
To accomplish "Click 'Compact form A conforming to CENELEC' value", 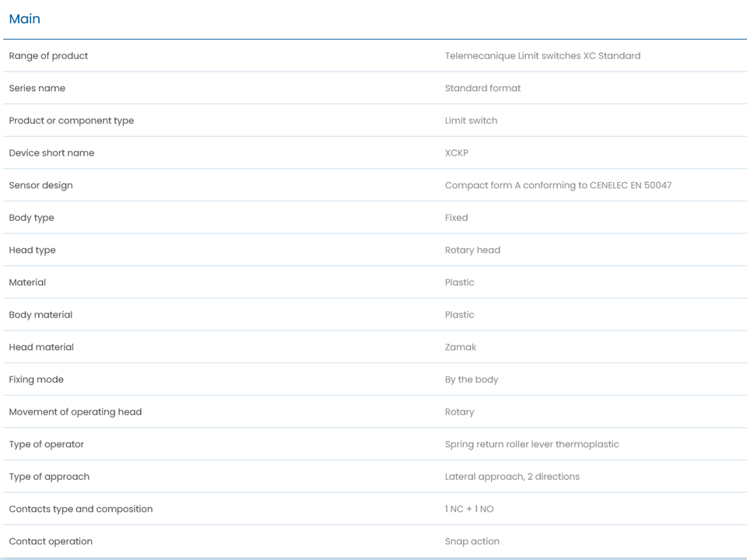I will pyautogui.click(x=559, y=185).
